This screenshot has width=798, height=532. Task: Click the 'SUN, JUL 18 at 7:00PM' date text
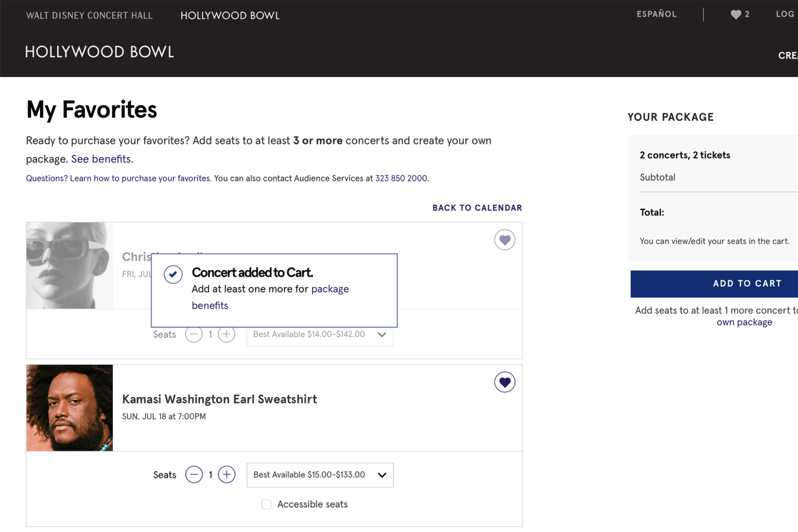click(164, 417)
